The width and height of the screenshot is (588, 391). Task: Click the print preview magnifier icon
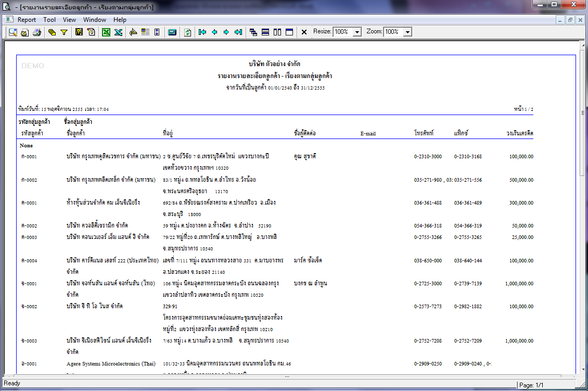click(13, 32)
